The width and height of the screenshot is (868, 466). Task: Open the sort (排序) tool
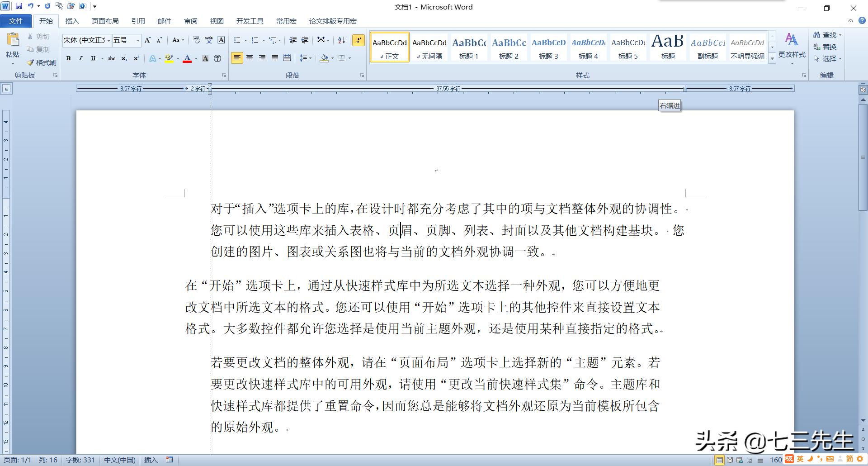[x=341, y=40]
